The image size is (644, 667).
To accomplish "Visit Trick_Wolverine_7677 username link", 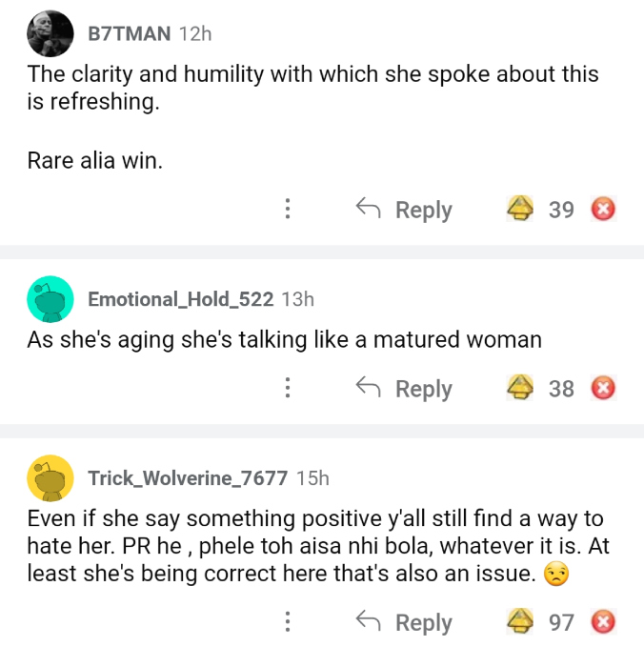I will (188, 478).
